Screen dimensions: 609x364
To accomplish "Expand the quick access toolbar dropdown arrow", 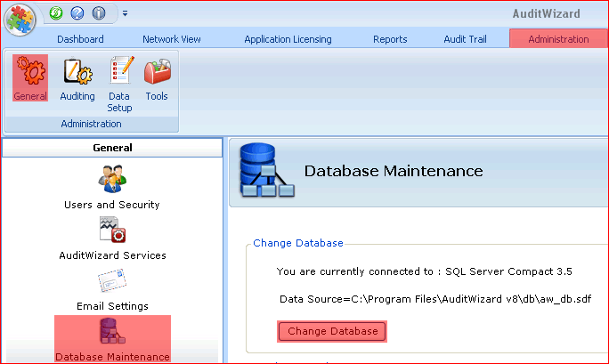I will coord(125,13).
